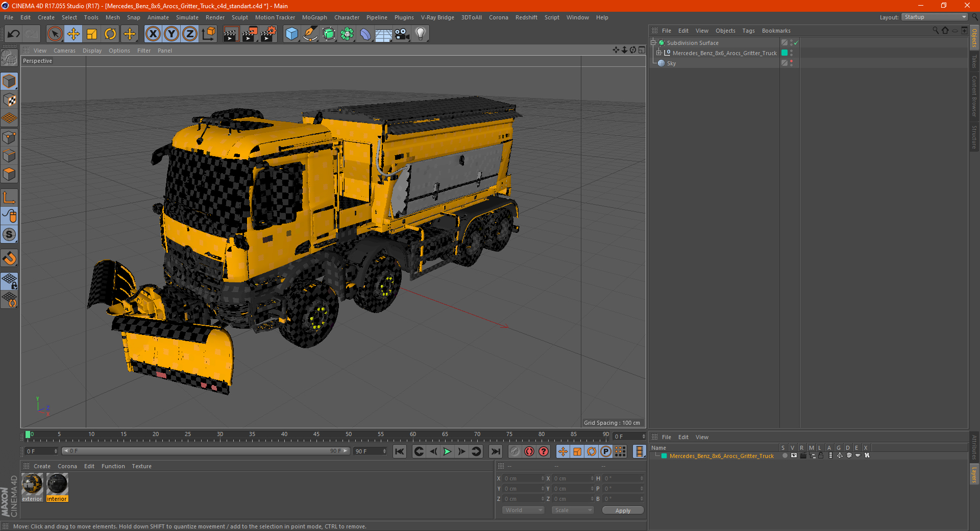980x531 pixels.
Task: Click Make Editable icon in left toolbar
Action: (x=9, y=58)
